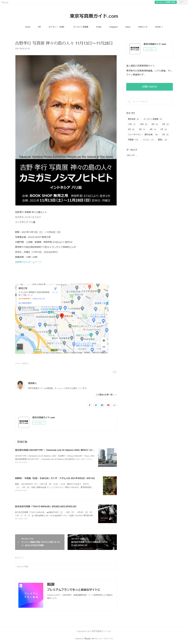The width and height of the screenshot is (188, 644).
Task: Click the reblog icon below the map
Action: point(114,372)
